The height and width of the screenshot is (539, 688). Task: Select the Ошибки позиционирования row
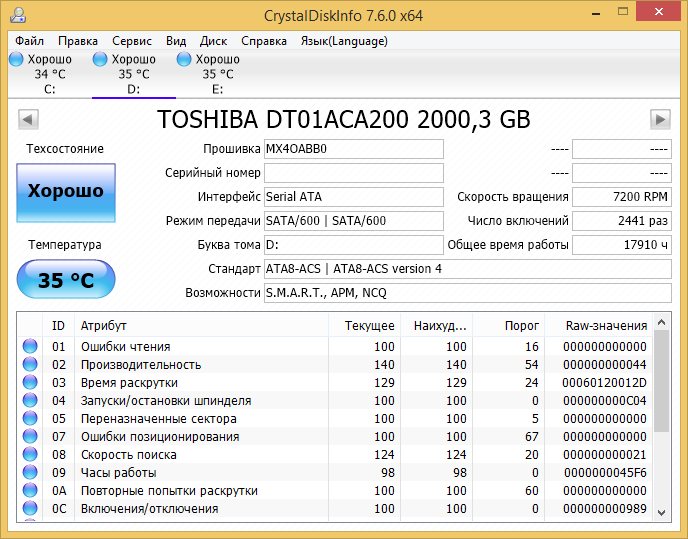pos(335,436)
